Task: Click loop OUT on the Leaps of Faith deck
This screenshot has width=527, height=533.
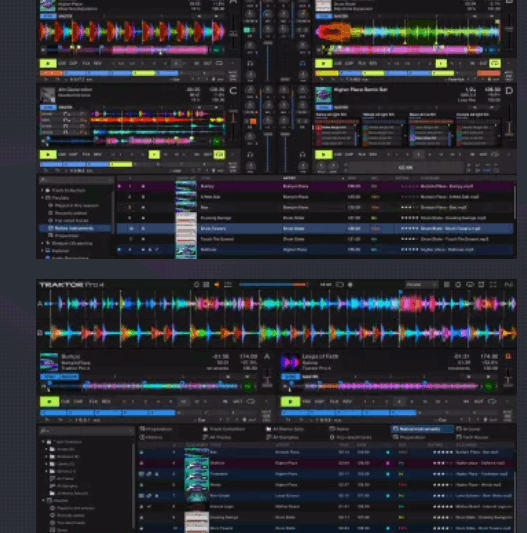Action: pos(478,401)
